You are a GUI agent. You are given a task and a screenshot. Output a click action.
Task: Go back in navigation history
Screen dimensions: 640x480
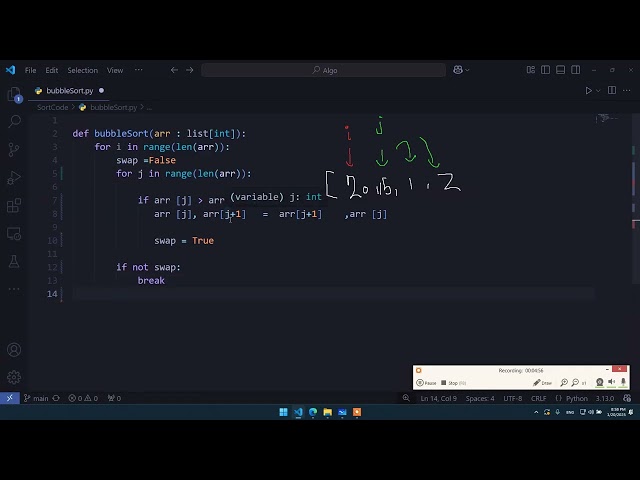(174, 70)
